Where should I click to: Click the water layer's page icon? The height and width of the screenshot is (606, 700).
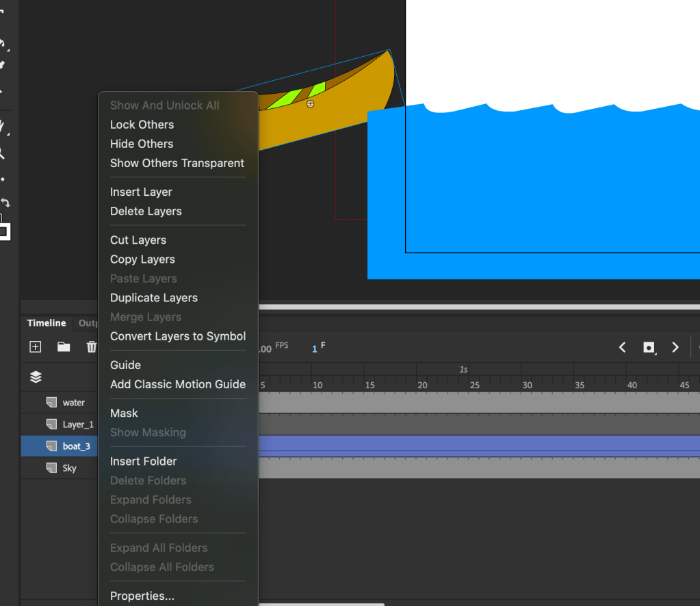(51, 403)
